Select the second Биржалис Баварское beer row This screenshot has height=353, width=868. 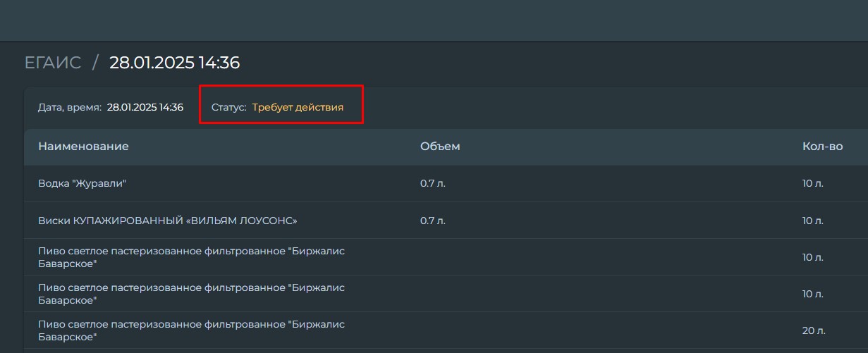pos(446,294)
